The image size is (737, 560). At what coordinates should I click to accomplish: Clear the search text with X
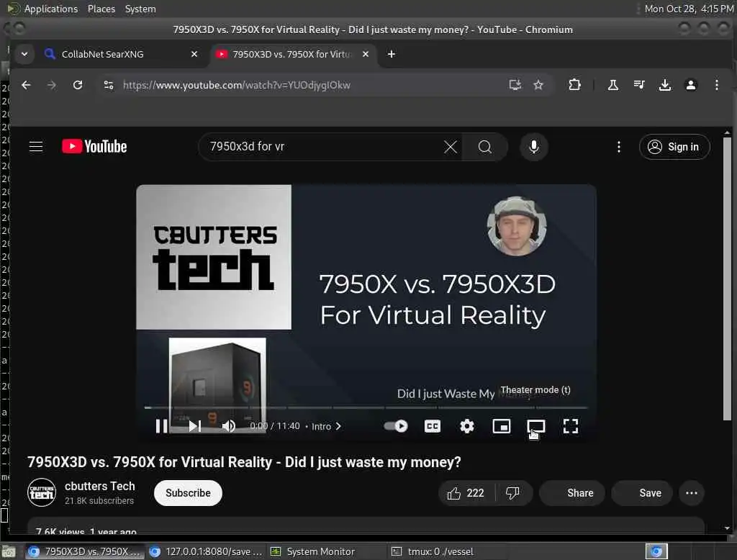[x=451, y=147]
